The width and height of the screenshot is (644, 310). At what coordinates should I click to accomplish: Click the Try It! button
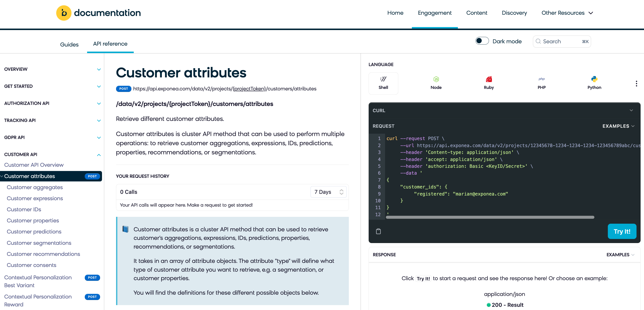coord(622,231)
